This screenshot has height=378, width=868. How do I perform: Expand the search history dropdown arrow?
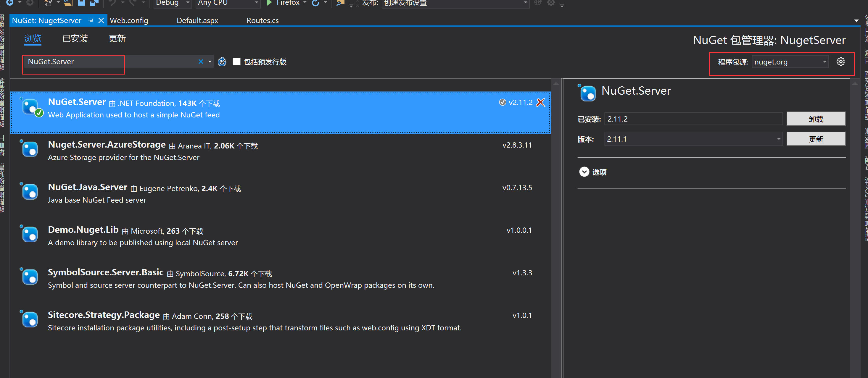click(x=210, y=61)
